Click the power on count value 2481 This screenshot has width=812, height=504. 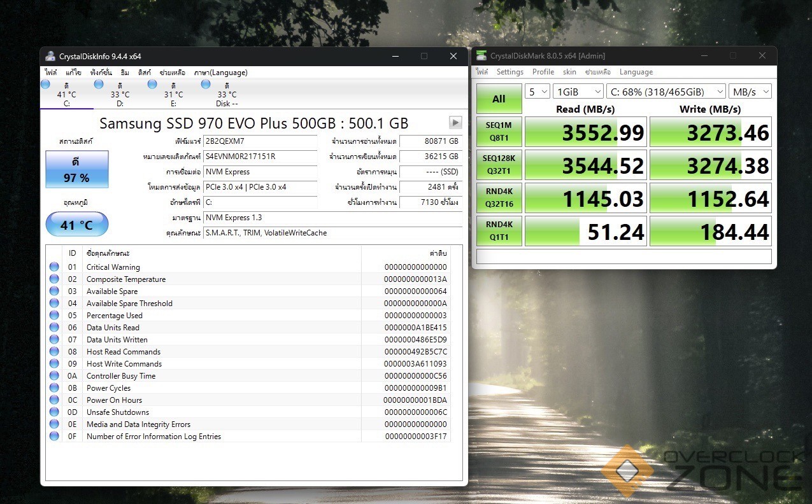pyautogui.click(x=431, y=187)
